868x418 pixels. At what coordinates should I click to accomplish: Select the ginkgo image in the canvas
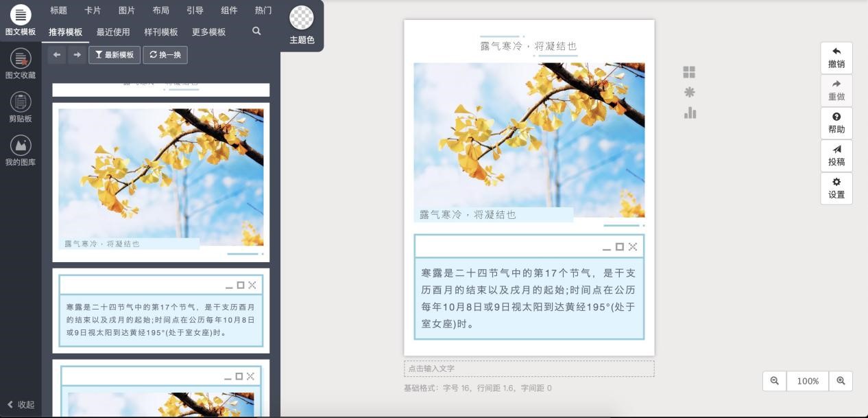[529, 140]
